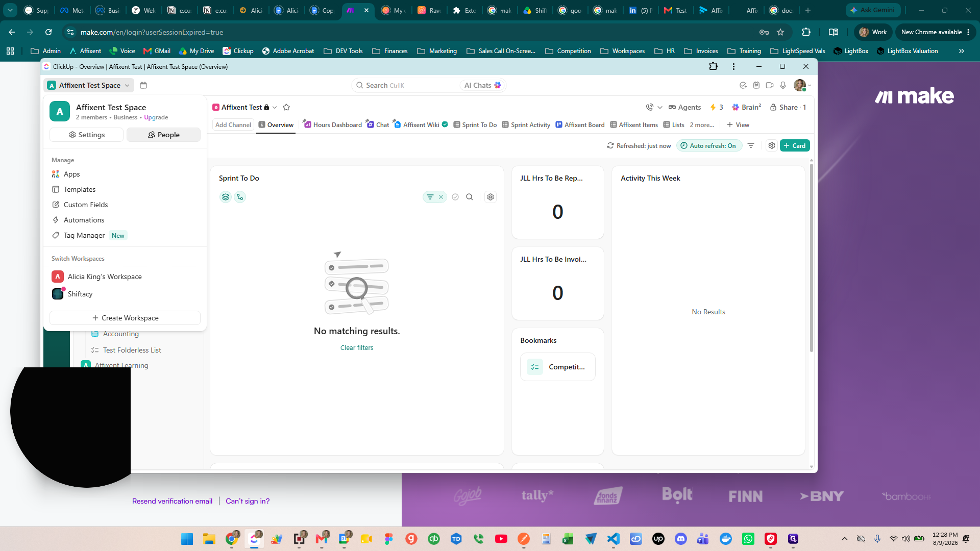Viewport: 980px width, 551px height.
Task: Open Sprint To Do card settings gear
Action: pos(491,197)
